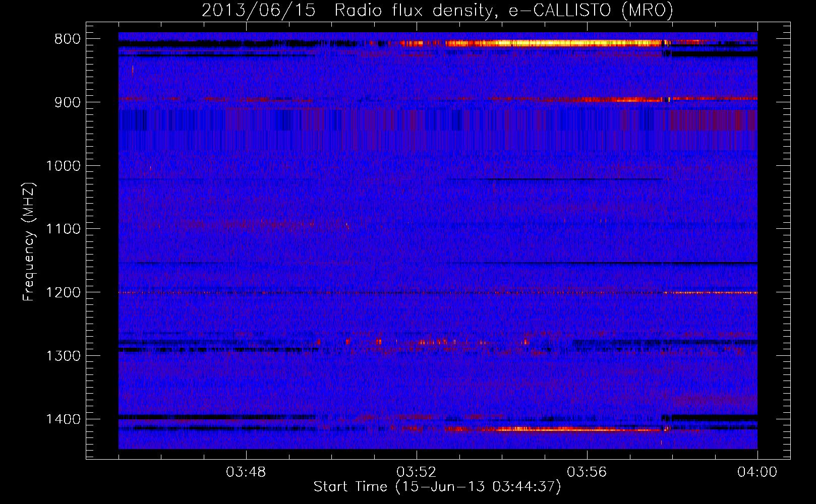Click the thin orange line at 1200 MHz
The width and height of the screenshot is (816, 504).
pos(438,292)
